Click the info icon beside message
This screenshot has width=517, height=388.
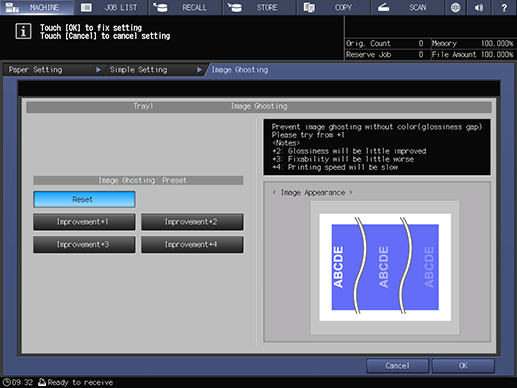23,32
